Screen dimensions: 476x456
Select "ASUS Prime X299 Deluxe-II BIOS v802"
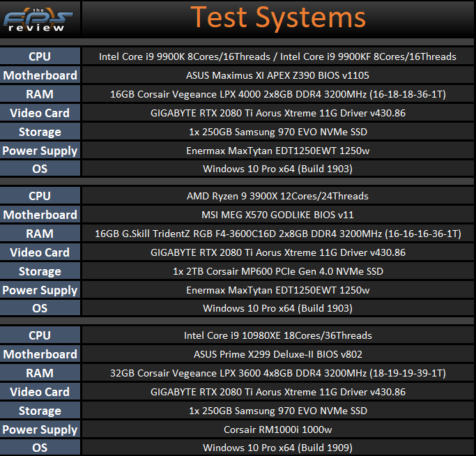point(278,354)
